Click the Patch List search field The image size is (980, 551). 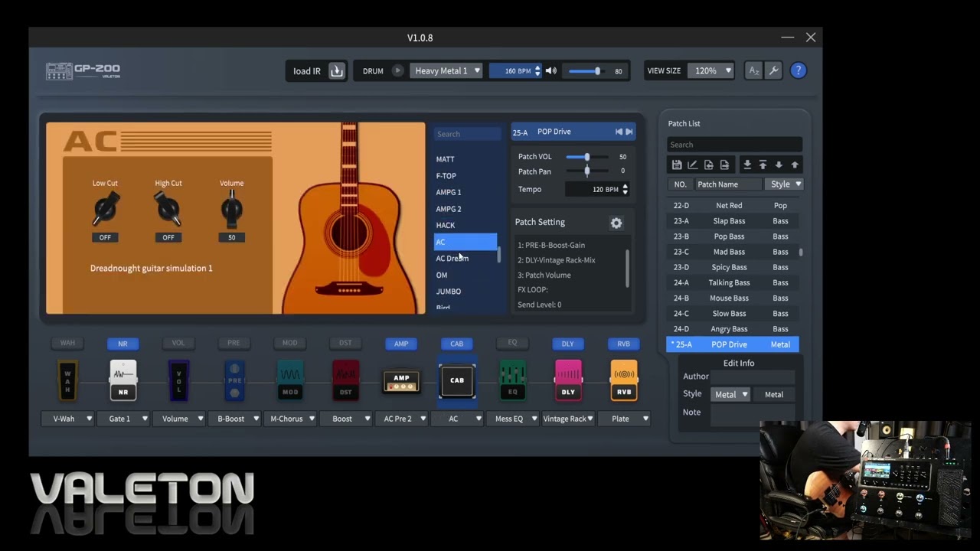tap(734, 145)
